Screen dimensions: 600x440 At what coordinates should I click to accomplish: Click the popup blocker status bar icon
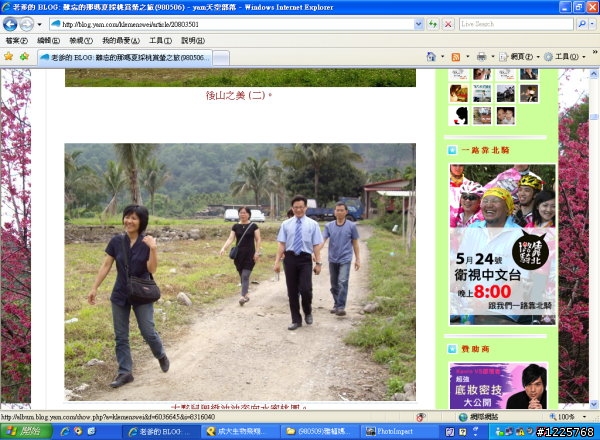pos(421,417)
